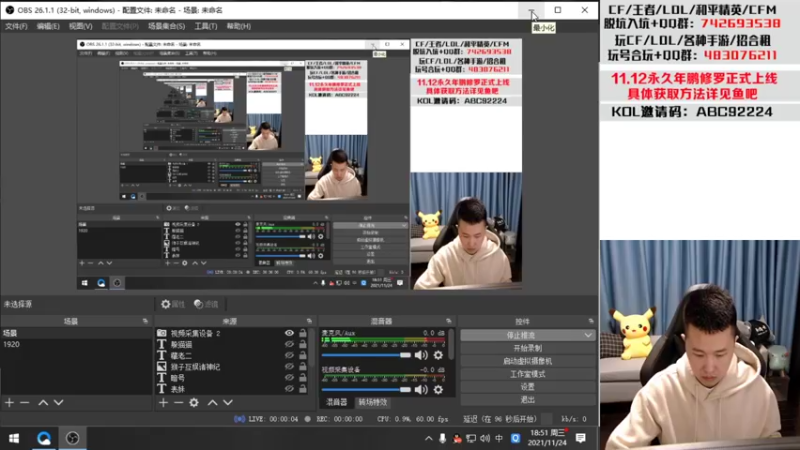Undock the 混音器 panel via its float icon
This screenshot has width=800, height=450.
449,321
